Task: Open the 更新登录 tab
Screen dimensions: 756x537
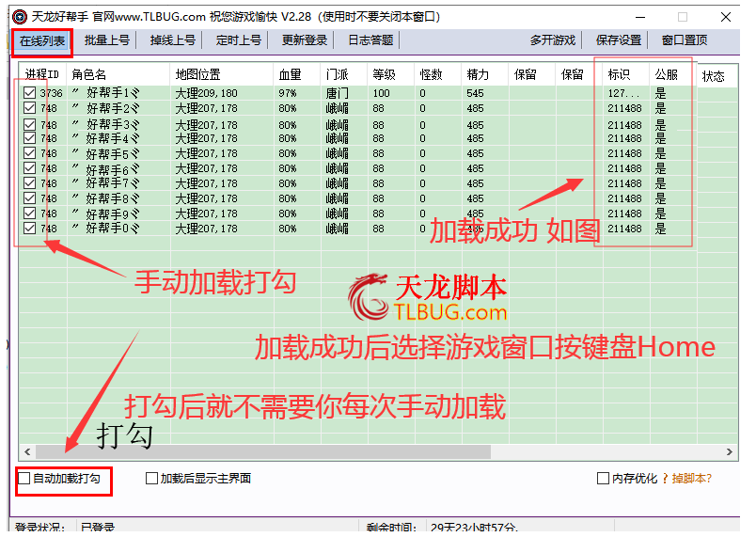Action: pos(305,40)
